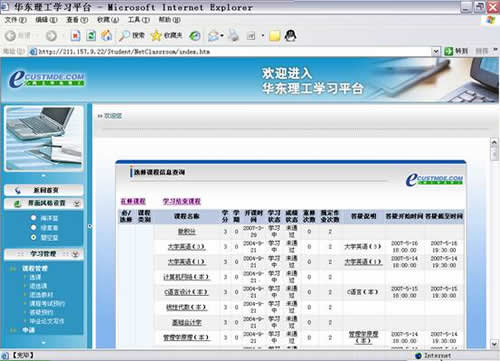Open the address bar dropdown arrow

[436, 51]
